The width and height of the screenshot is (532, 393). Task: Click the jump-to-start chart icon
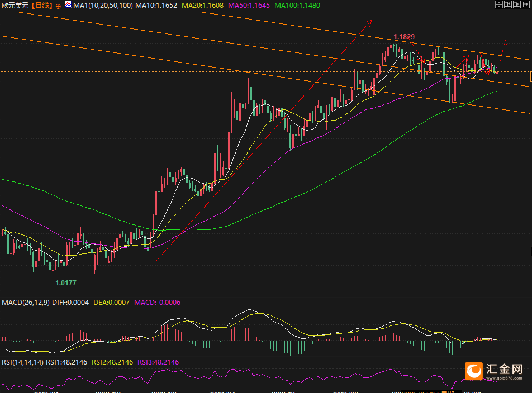[508, 4]
